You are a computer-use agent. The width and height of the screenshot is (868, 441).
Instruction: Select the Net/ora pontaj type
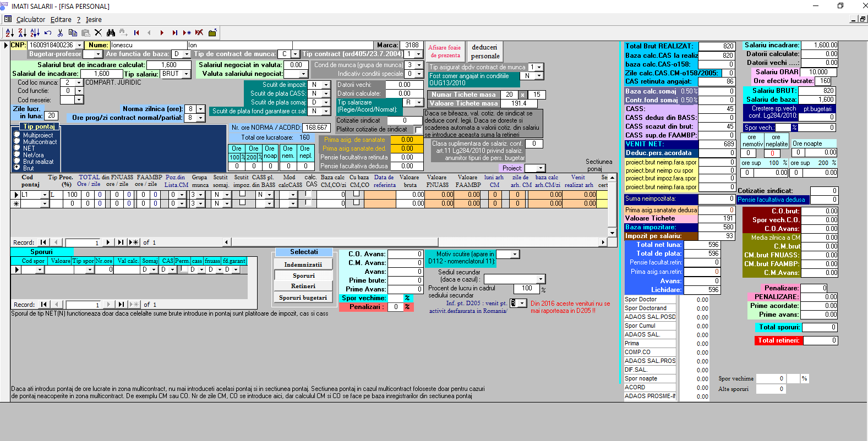click(17, 155)
